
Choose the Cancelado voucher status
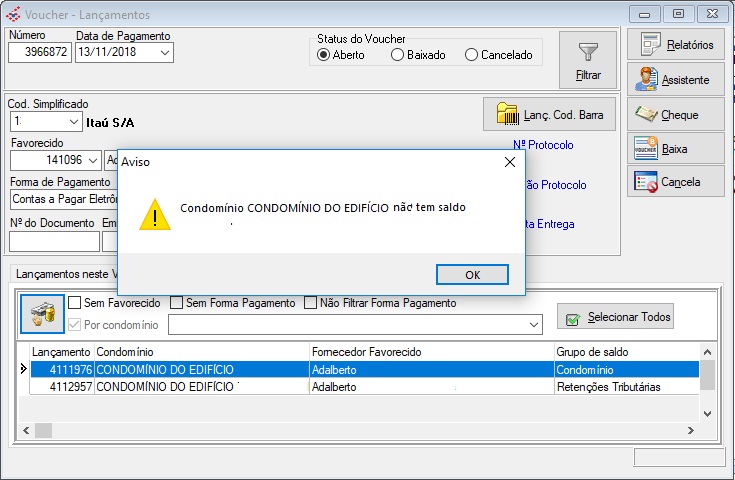pos(472,55)
